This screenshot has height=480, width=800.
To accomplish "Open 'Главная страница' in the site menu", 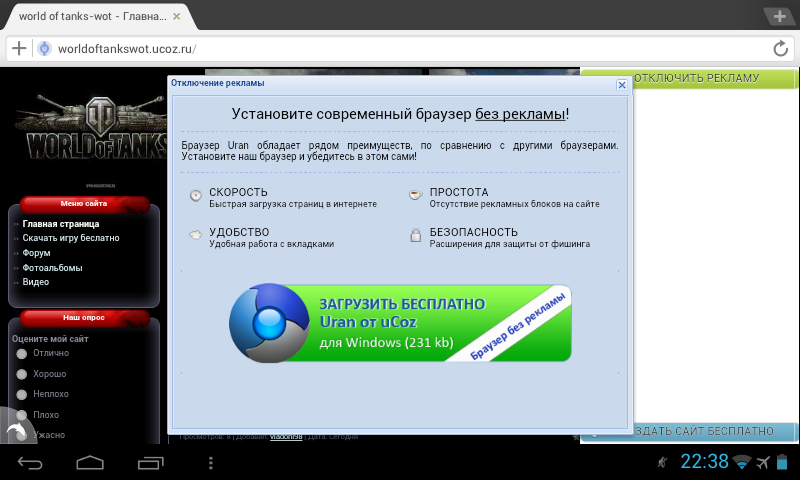I will point(61,224).
